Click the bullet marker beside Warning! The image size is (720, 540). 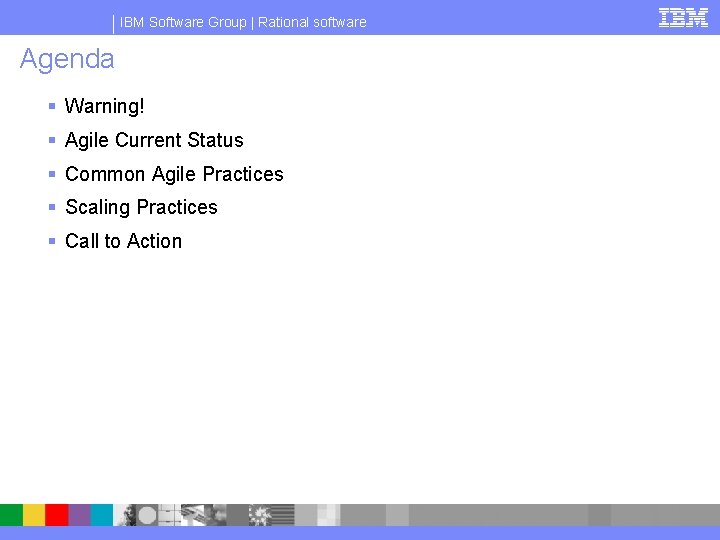point(52,106)
